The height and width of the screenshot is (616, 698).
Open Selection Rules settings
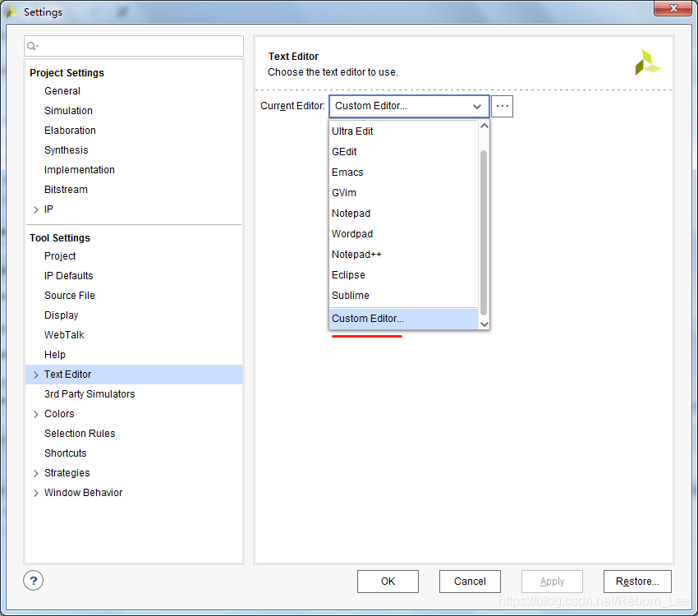pyautogui.click(x=80, y=434)
